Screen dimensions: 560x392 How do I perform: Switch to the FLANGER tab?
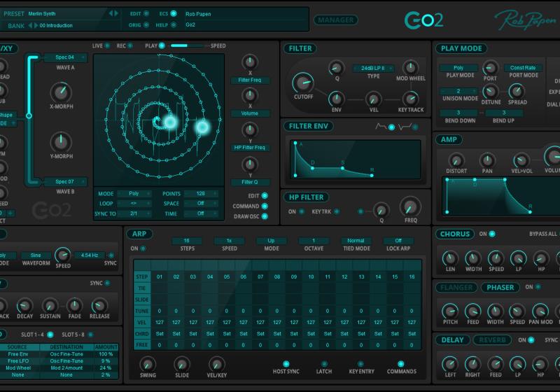pyautogui.click(x=456, y=288)
